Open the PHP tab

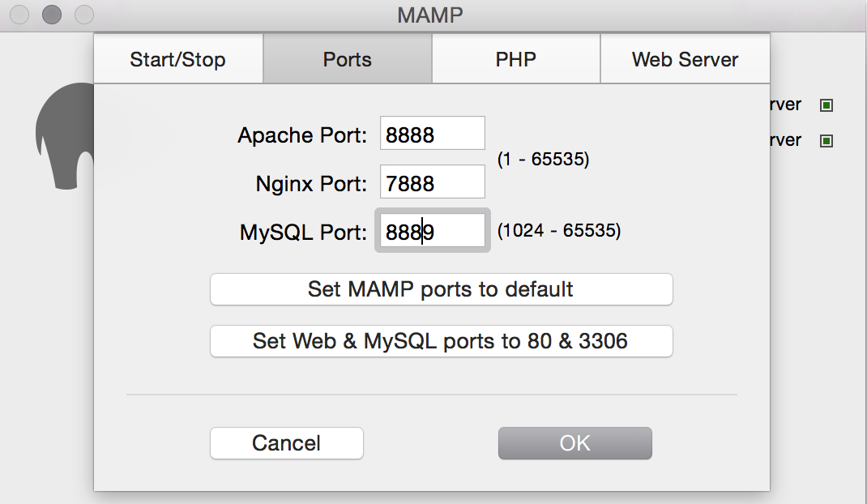click(516, 60)
